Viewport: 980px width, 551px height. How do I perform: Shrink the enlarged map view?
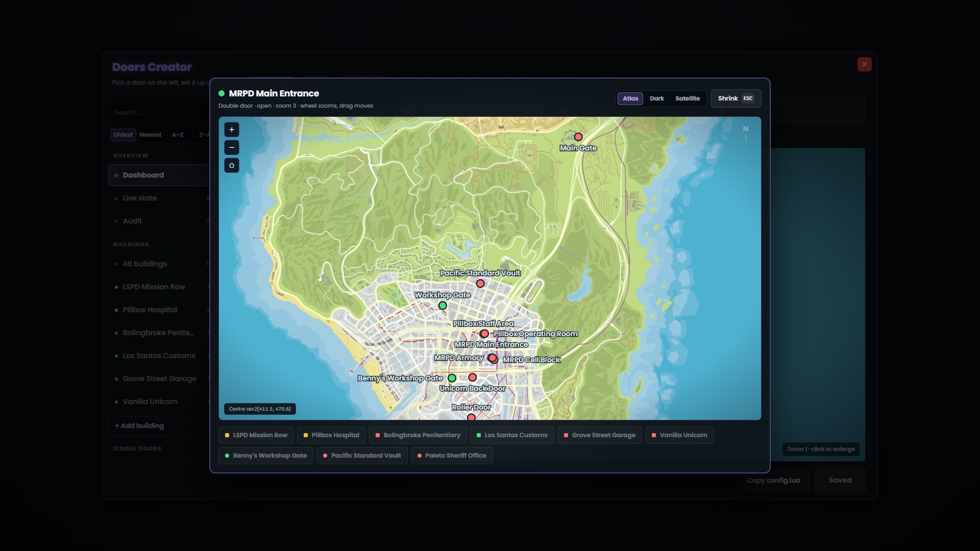point(736,98)
